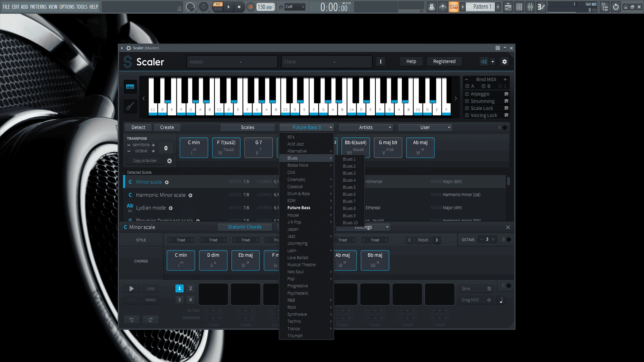Tick the Bind MIDI B checkbox

[483, 86]
